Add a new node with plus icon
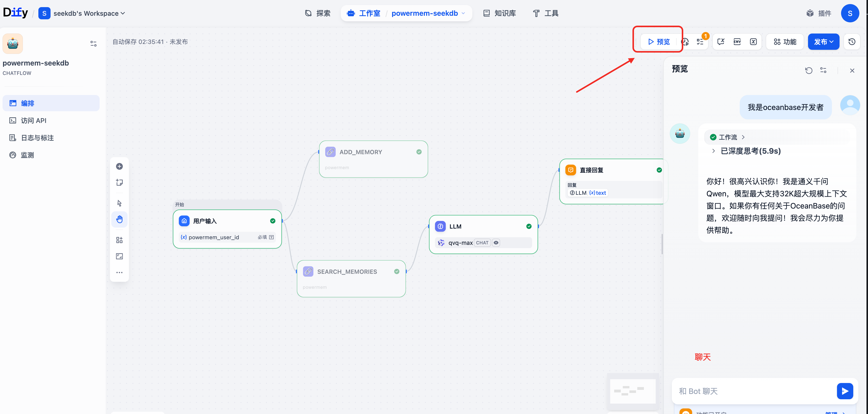 (x=119, y=166)
